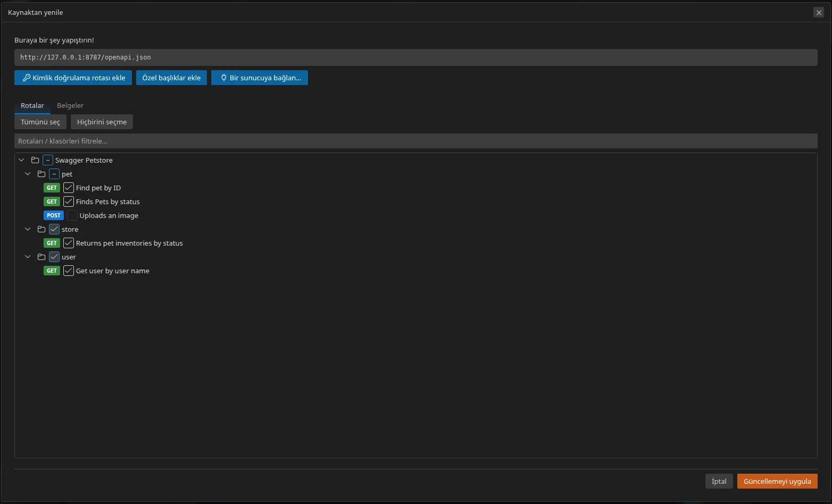Click the Rotaları / klasörleri filtrele search box
The width and height of the screenshot is (832, 504).
coord(416,141)
